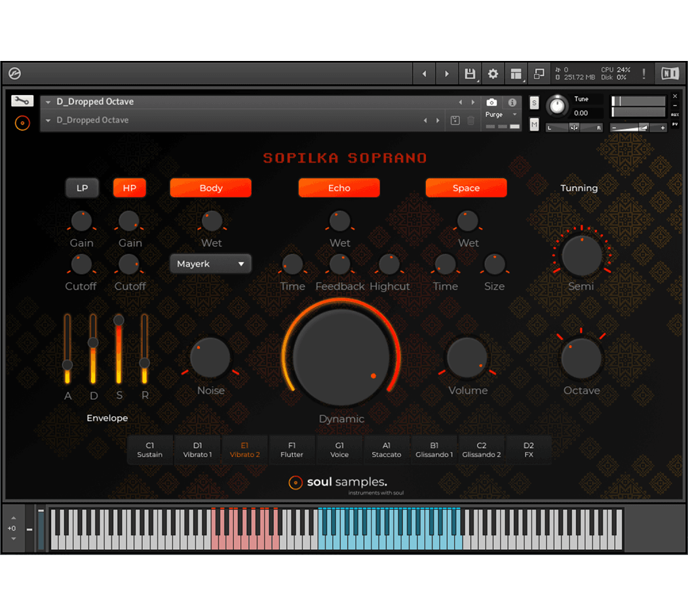Click the AUX button at rack edge
Screen dimensions: 688x616
pos(675,115)
